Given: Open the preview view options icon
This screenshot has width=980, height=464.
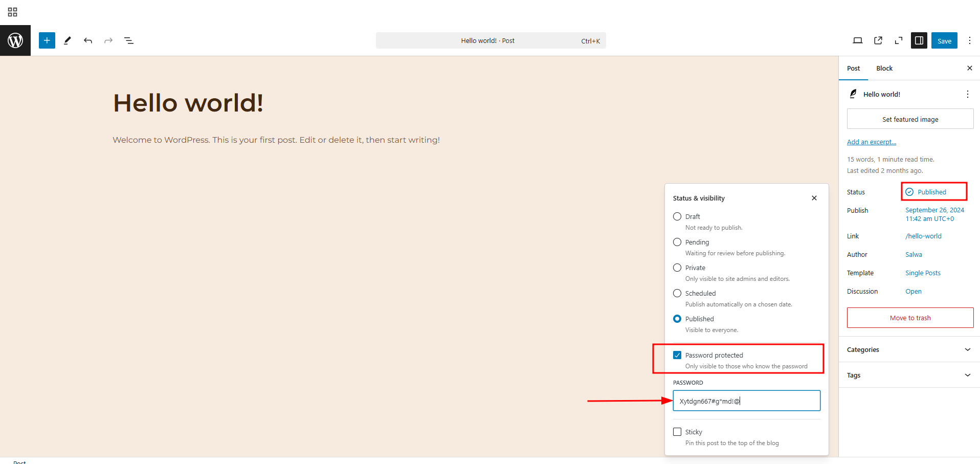Looking at the screenshot, I should pos(858,40).
